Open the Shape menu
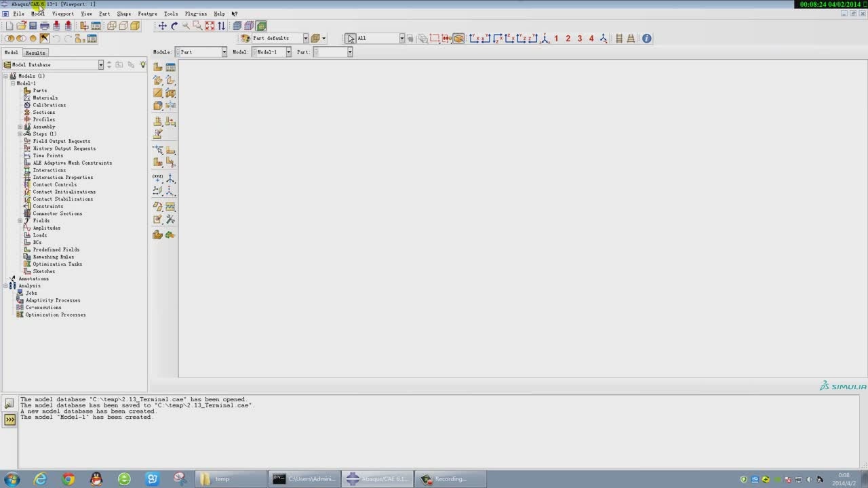The height and width of the screenshot is (488, 868). [124, 14]
